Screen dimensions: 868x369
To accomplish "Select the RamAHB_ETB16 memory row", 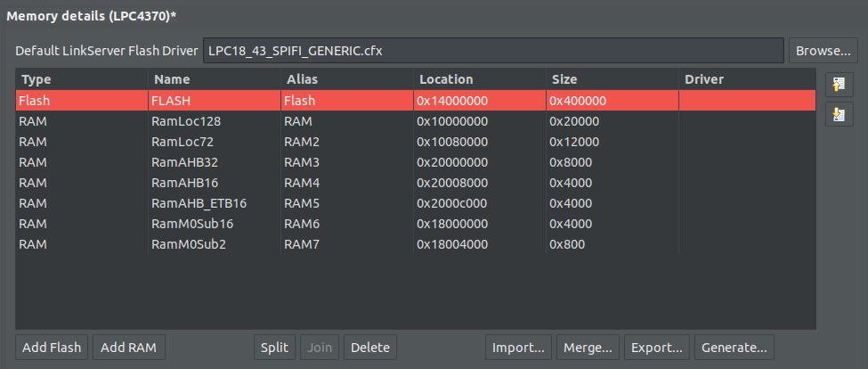I will tap(199, 203).
